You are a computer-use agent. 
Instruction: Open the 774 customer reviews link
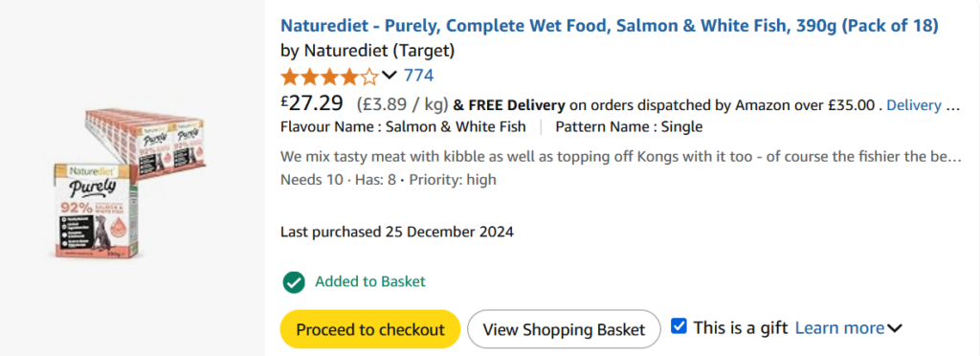point(418,77)
